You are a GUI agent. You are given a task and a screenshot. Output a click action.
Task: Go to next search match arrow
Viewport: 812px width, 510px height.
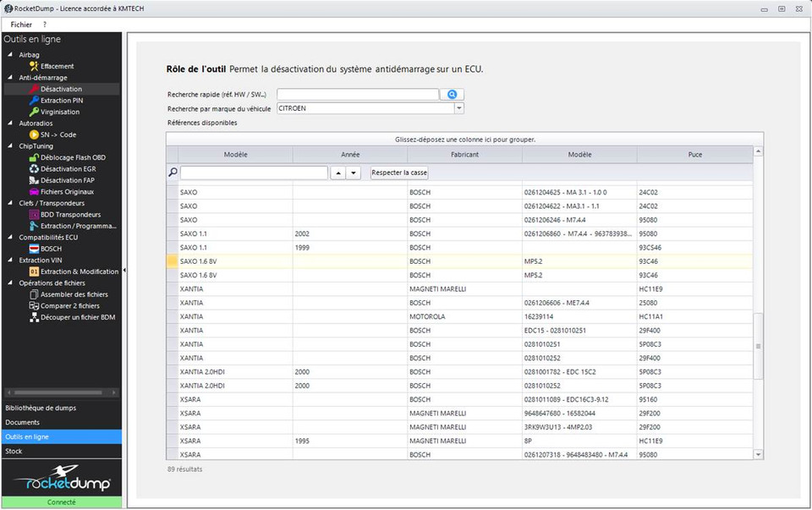353,173
